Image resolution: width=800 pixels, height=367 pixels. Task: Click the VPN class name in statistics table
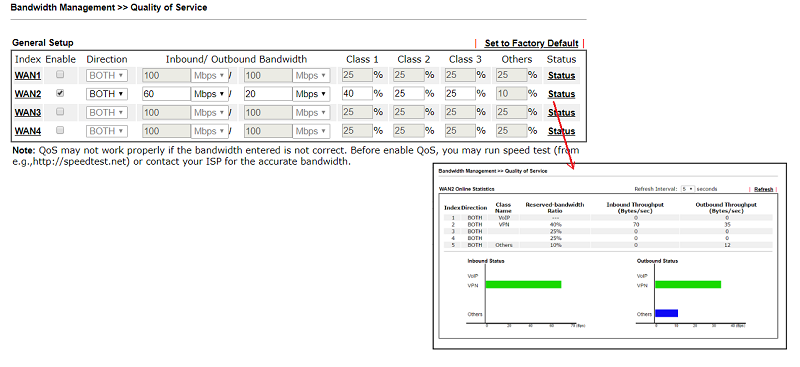(x=503, y=225)
